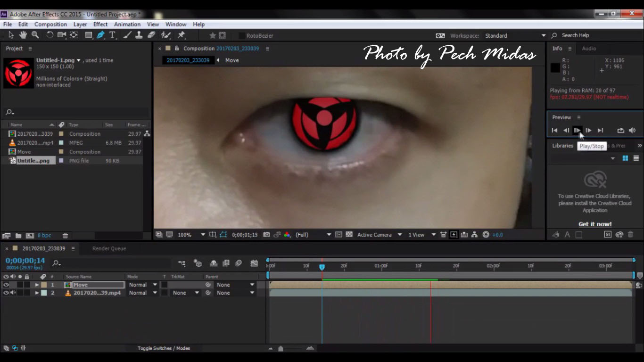Toggle the composition viewer lock icon
644x362 pixels.
[x=177, y=48]
